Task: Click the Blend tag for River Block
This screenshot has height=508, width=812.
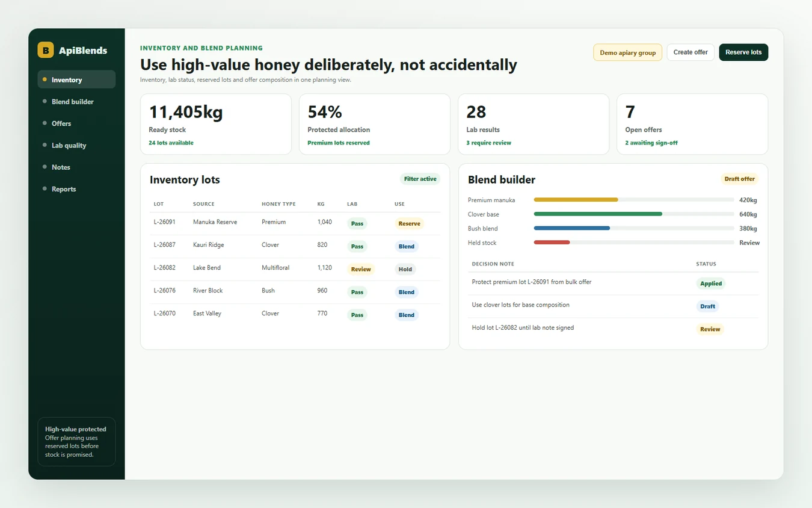Action: (x=407, y=292)
